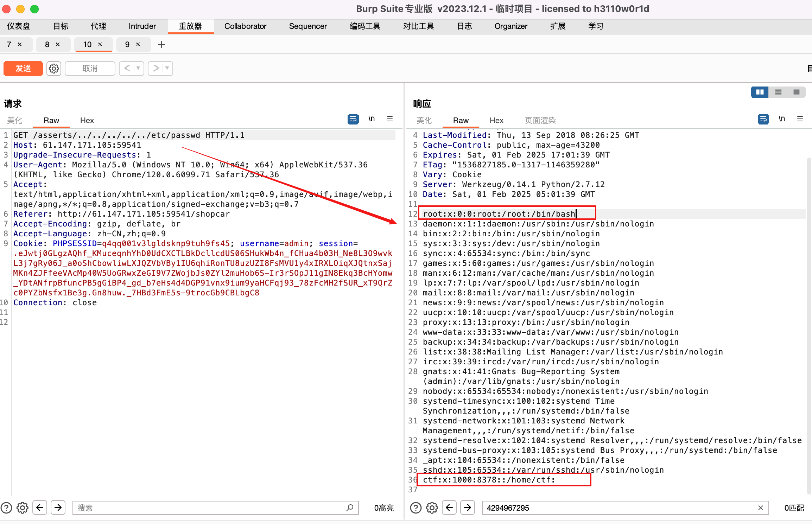
Task: Click the help icon below the request panel
Action: [6, 507]
